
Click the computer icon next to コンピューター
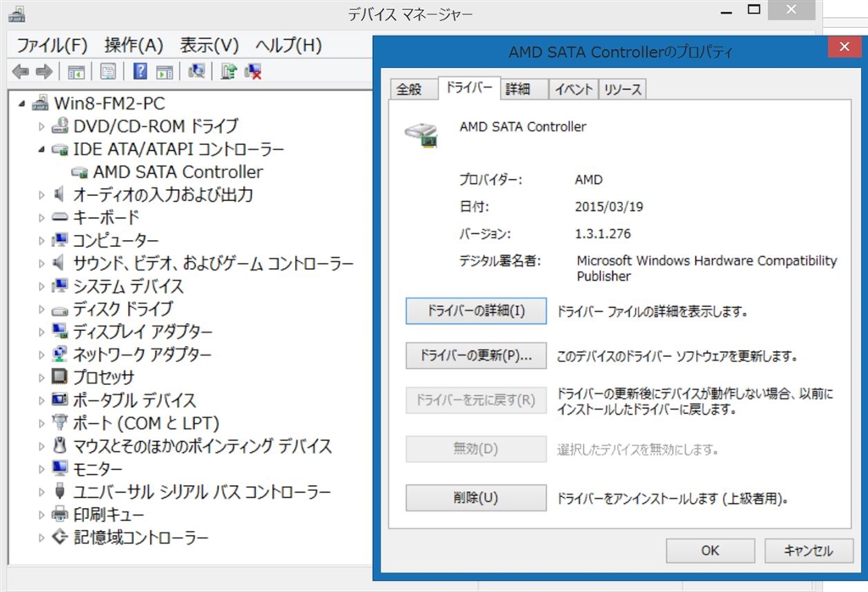(x=60, y=240)
